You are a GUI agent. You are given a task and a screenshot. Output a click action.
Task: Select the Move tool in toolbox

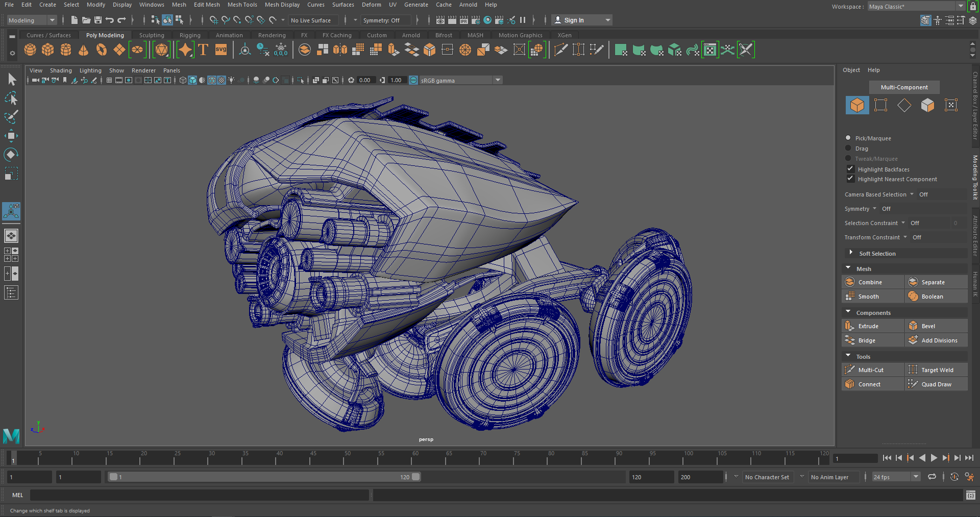click(11, 136)
